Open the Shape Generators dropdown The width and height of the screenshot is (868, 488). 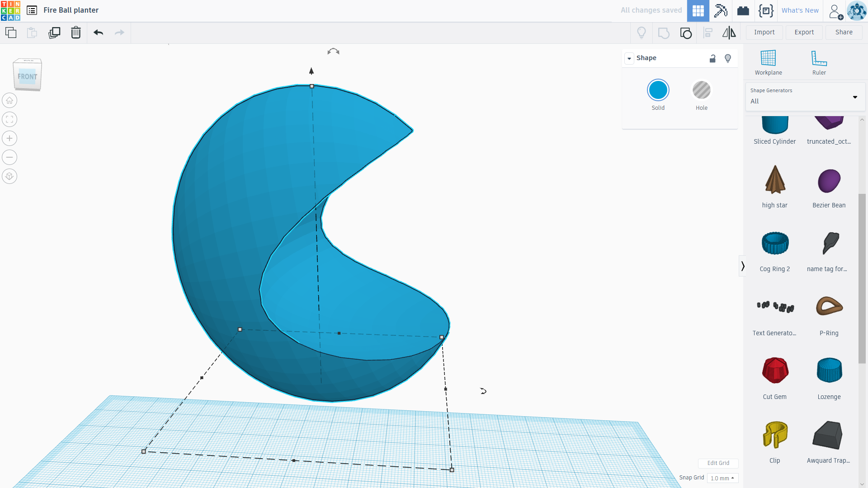coord(805,96)
